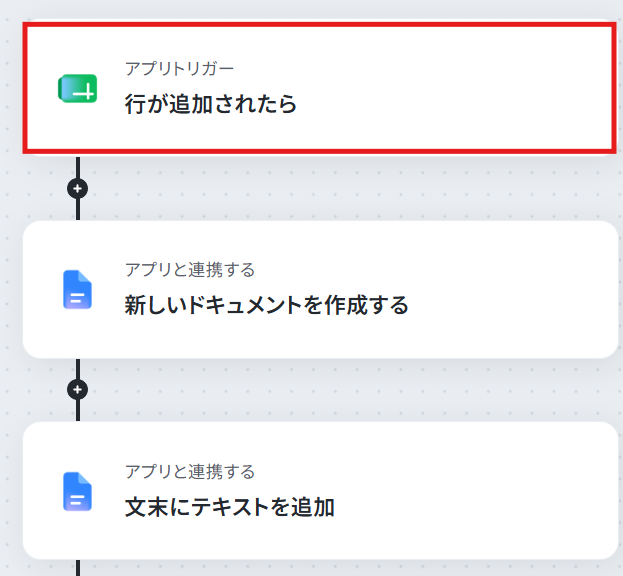Viewport: 623px width, 576px height.
Task: Click the red highlight border of the trigger card
Action: [319, 25]
